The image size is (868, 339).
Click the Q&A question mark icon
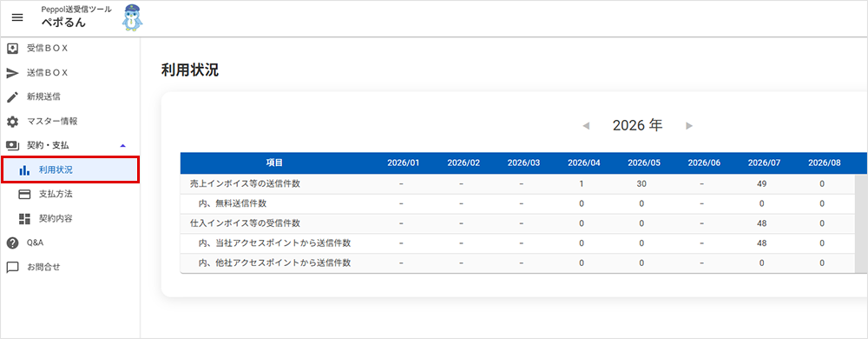(x=12, y=243)
